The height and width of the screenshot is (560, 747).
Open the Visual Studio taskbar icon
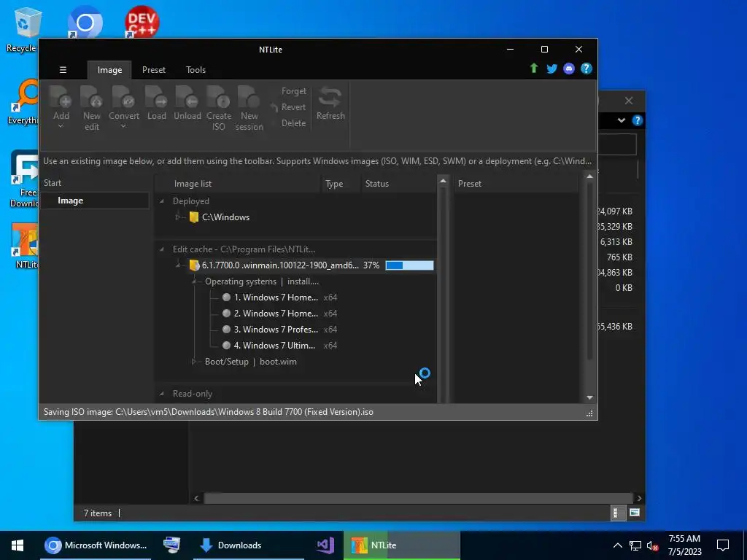click(x=325, y=545)
